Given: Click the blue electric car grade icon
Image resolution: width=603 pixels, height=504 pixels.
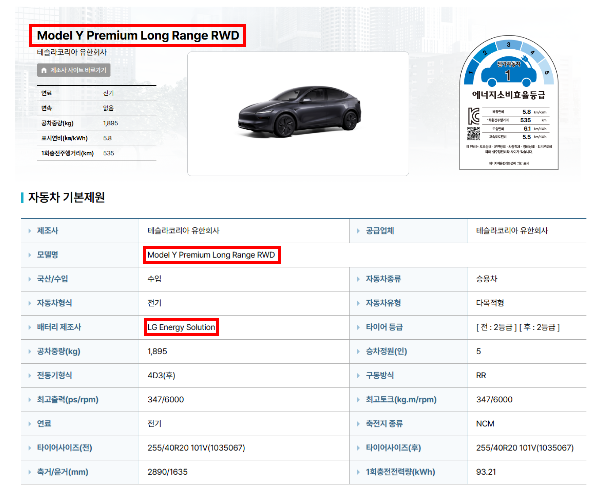Looking at the screenshot, I should 508,72.
